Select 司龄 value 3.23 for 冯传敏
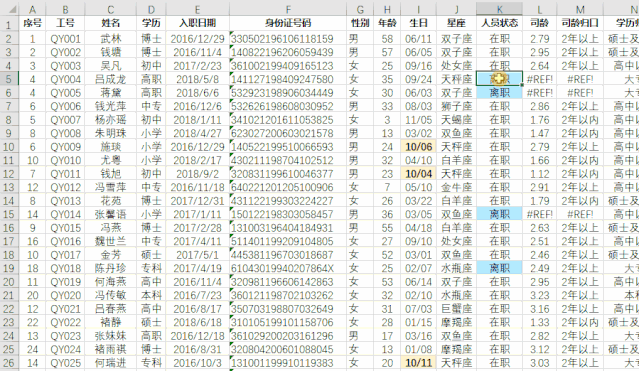The width and height of the screenshot is (639, 371). 540,295
